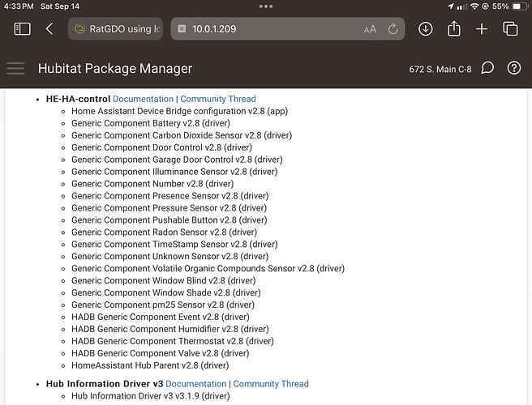Click HomeAssistant Hub Parent v2.8 entry
532x405 pixels.
(150, 365)
